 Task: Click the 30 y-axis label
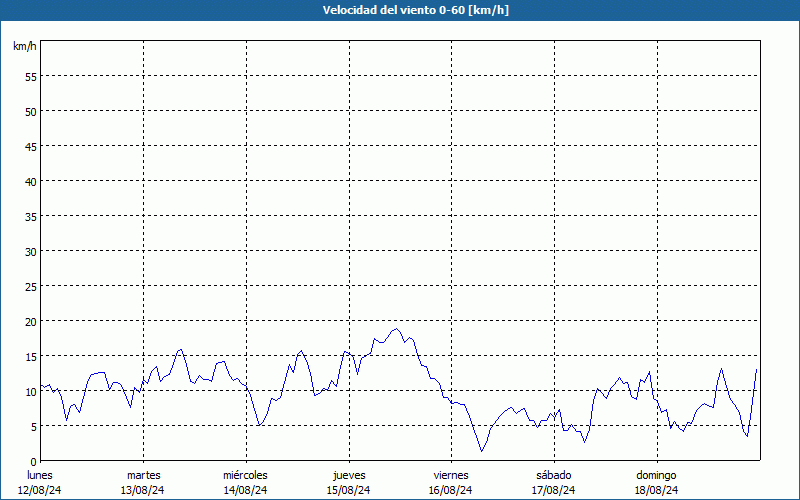[31, 252]
